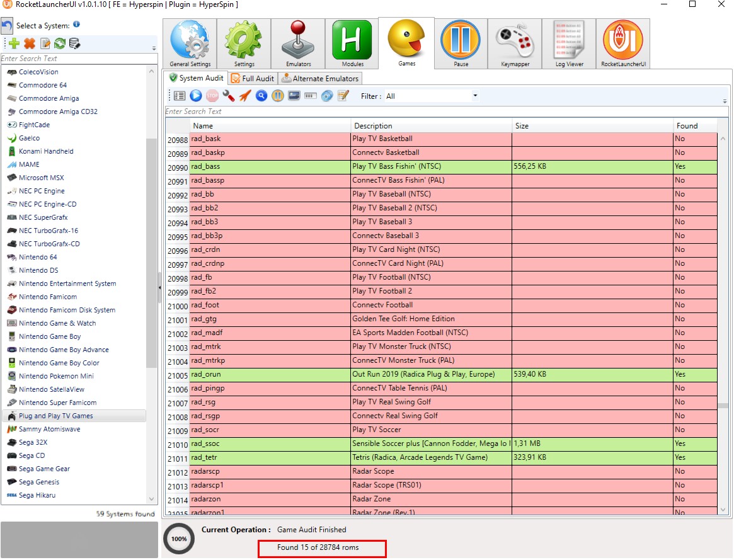This screenshot has height=560, width=734.
Task: Expand the audit toolbar overflow arrow
Action: (x=725, y=101)
